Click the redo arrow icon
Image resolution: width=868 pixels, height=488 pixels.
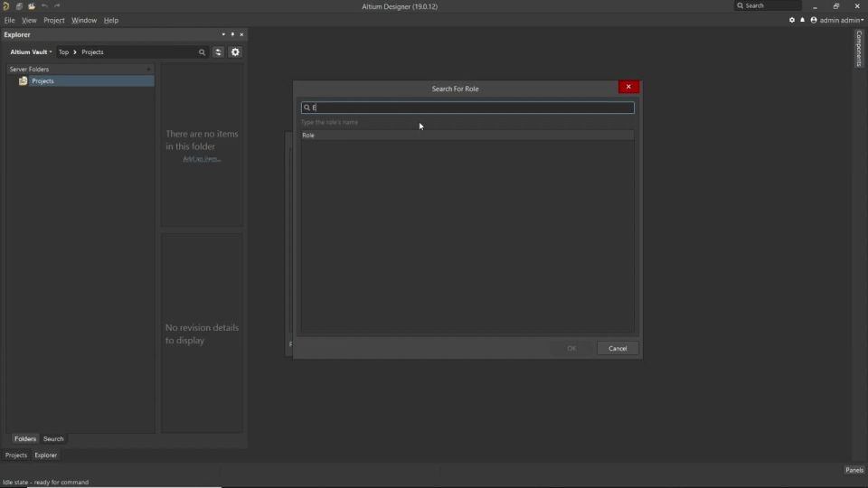pos(57,6)
